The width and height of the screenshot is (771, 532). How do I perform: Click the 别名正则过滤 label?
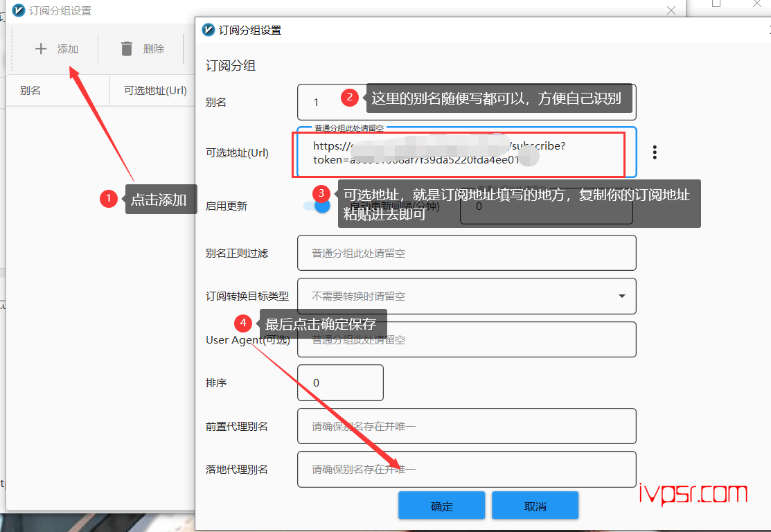click(236, 254)
